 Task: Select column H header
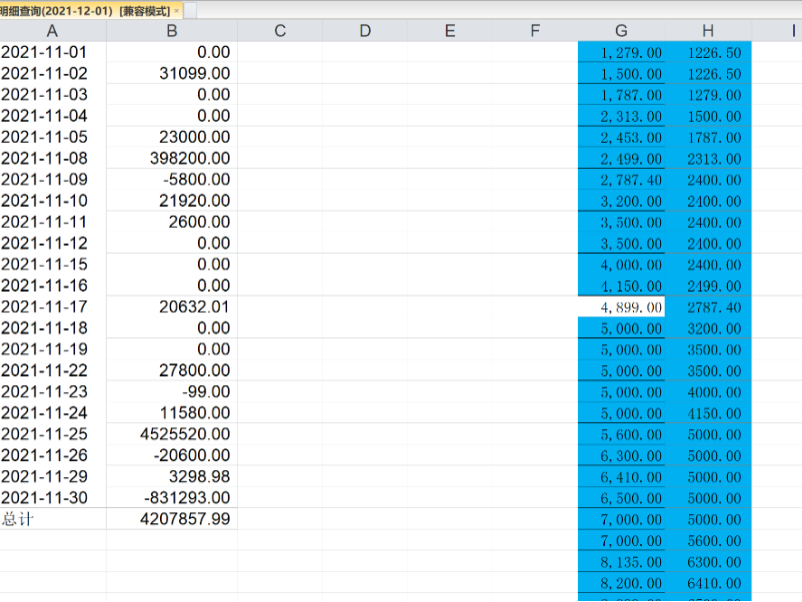[708, 31]
